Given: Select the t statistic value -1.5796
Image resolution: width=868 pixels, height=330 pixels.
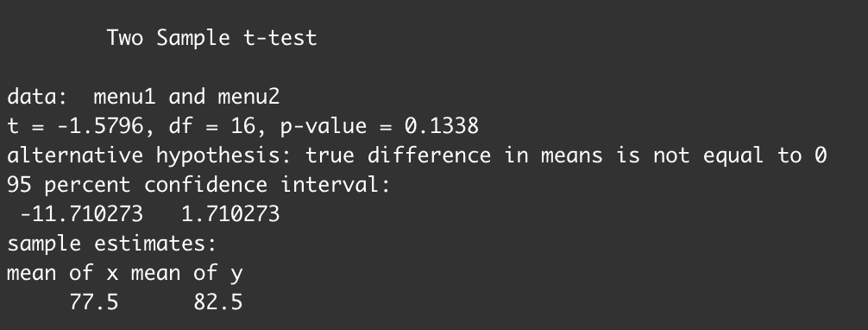Looking at the screenshot, I should coord(99,126).
